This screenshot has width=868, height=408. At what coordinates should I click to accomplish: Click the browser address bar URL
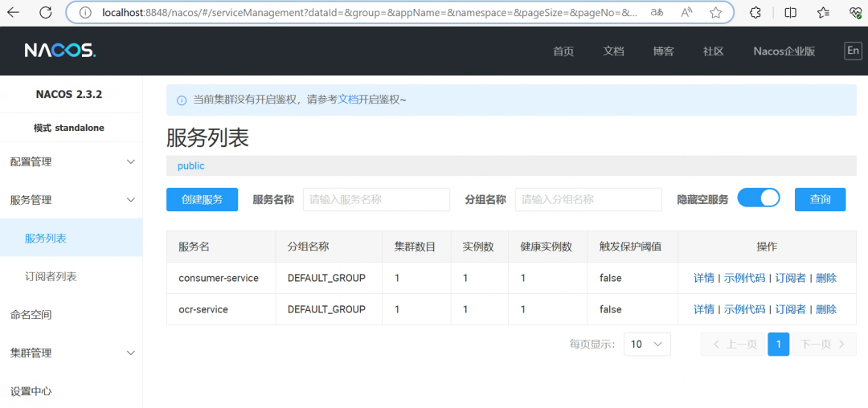click(370, 13)
